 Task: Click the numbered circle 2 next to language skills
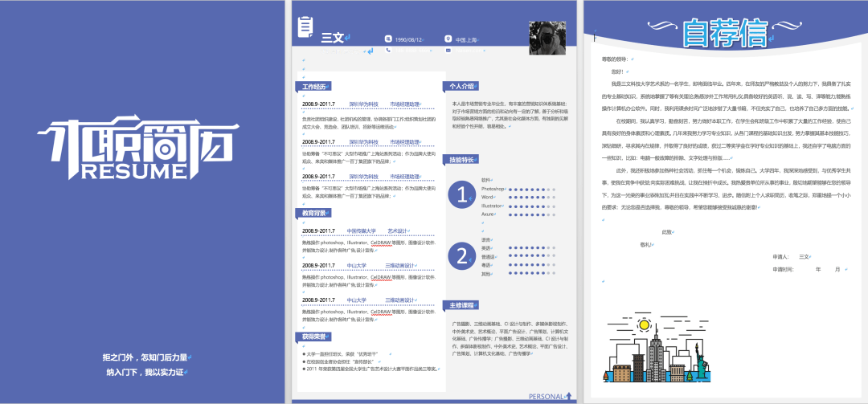click(x=461, y=255)
